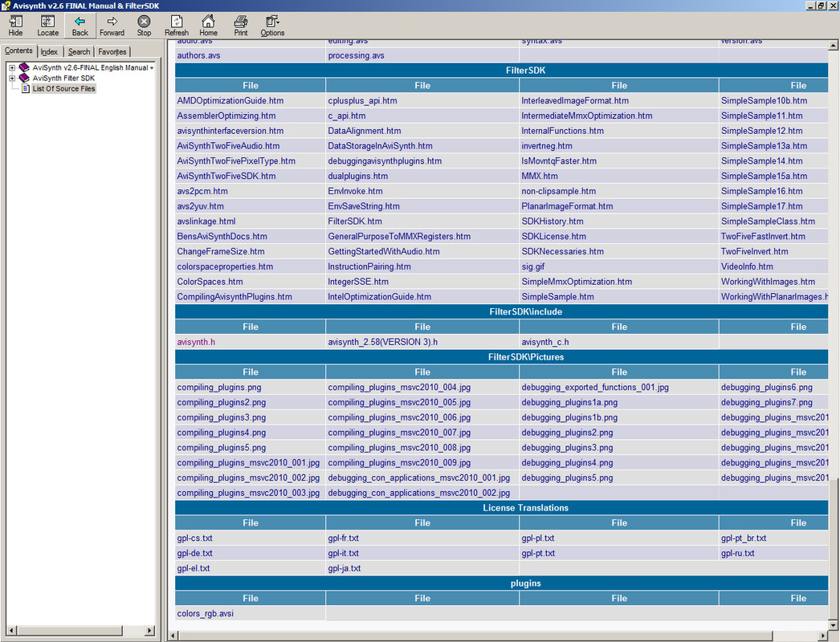Screen dimensions: 840x642
Task: Expand AviSynth Filter SDK tree node
Action: (x=12, y=78)
